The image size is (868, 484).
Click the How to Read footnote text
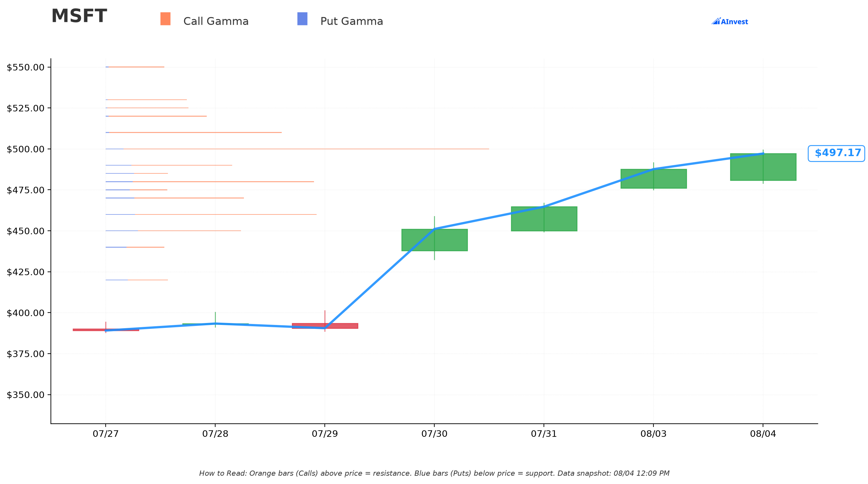[x=434, y=473]
